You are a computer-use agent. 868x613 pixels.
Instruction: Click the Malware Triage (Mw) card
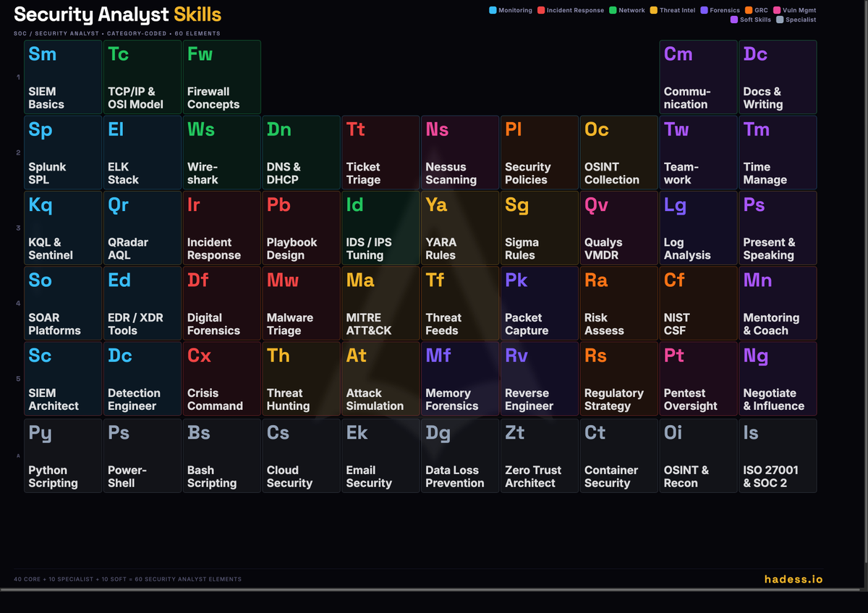(x=302, y=303)
